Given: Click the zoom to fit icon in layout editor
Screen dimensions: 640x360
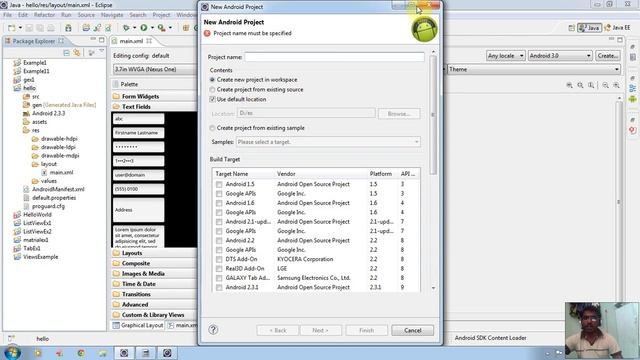Looking at the screenshot, I should pos(580,85).
